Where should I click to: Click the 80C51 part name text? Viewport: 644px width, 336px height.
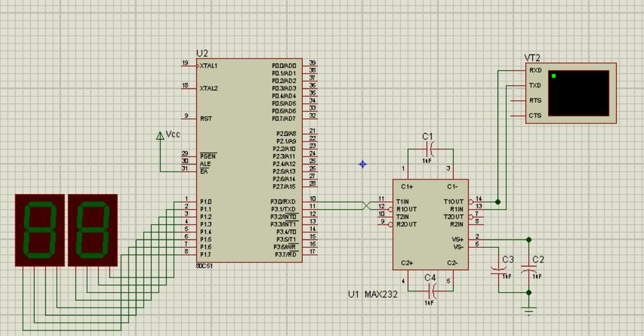tap(204, 266)
